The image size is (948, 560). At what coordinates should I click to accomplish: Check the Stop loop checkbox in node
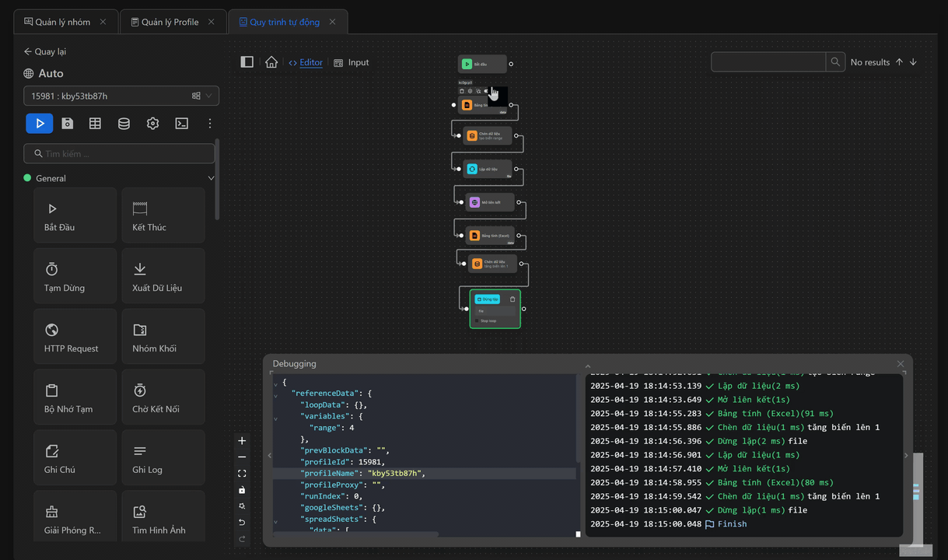coord(477,320)
